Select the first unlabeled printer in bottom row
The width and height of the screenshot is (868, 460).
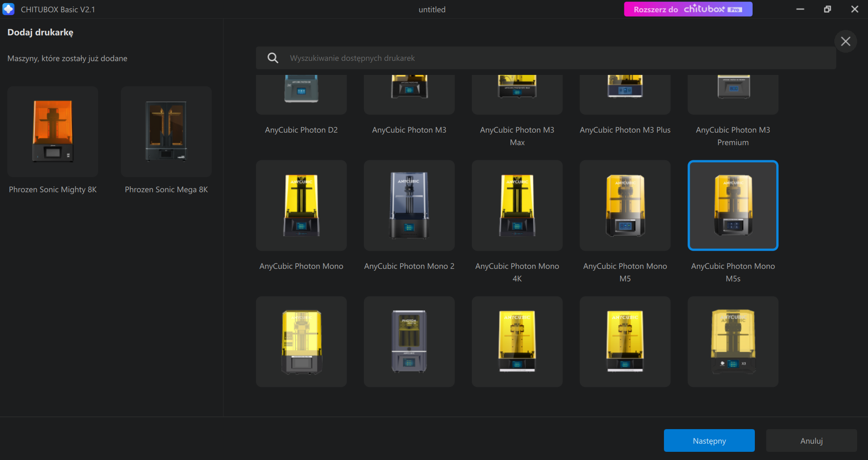click(301, 341)
